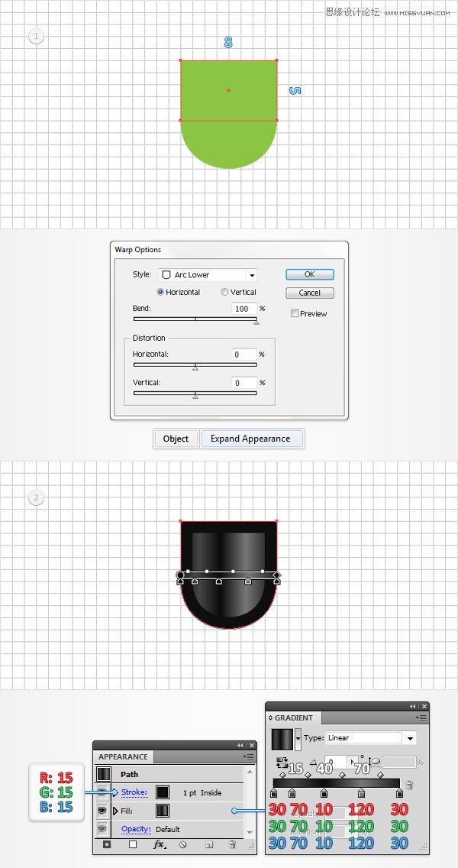This screenshot has width=458, height=868.
Task: Click Cancel in Warp Options dialog
Action: 310,293
